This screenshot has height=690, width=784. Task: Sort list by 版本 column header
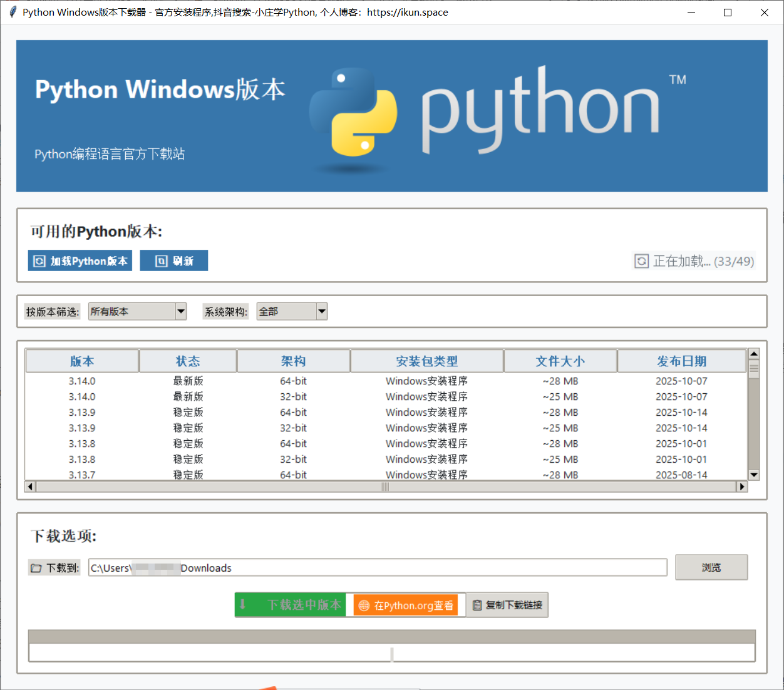click(82, 361)
